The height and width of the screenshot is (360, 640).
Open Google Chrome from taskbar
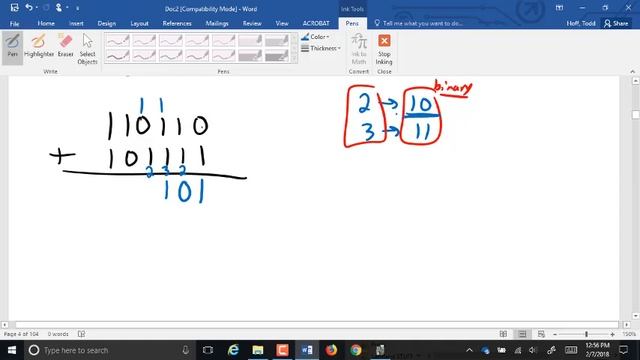356,350
